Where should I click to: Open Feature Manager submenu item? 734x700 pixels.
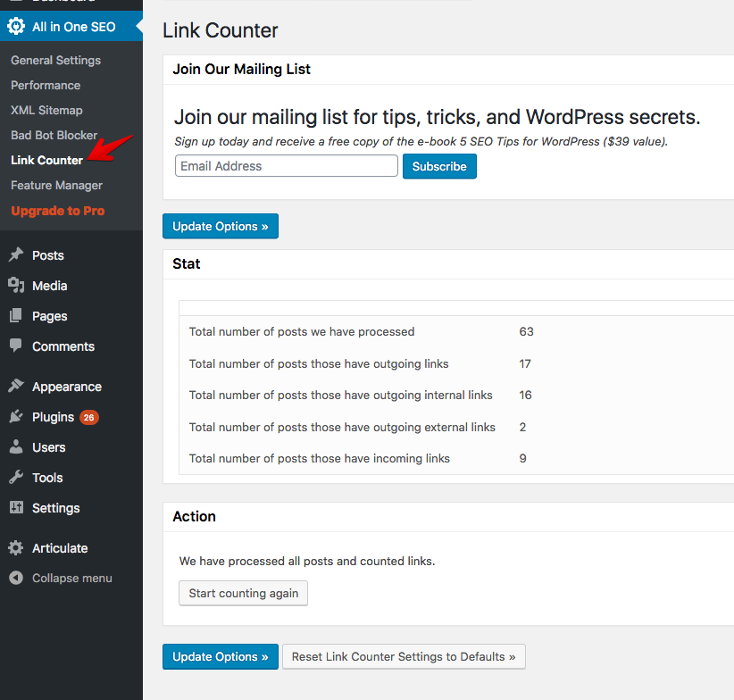pyautogui.click(x=56, y=186)
